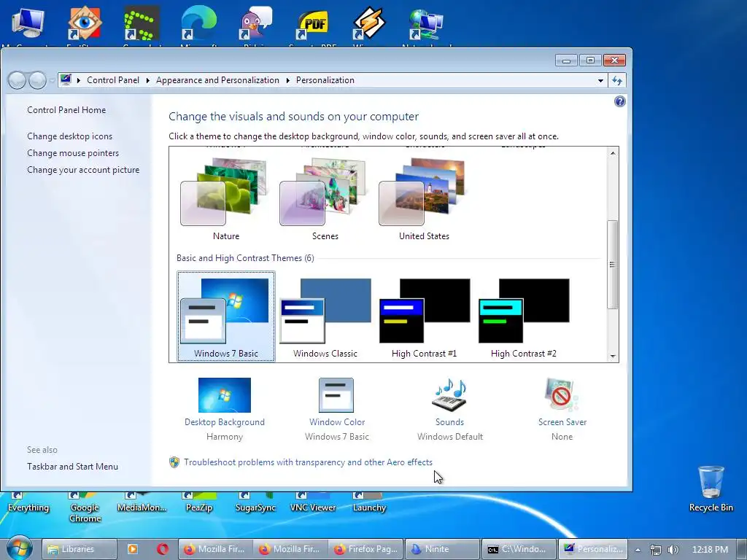747x560 pixels.
Task: Select the High Contrast #1 theme
Action: click(424, 316)
